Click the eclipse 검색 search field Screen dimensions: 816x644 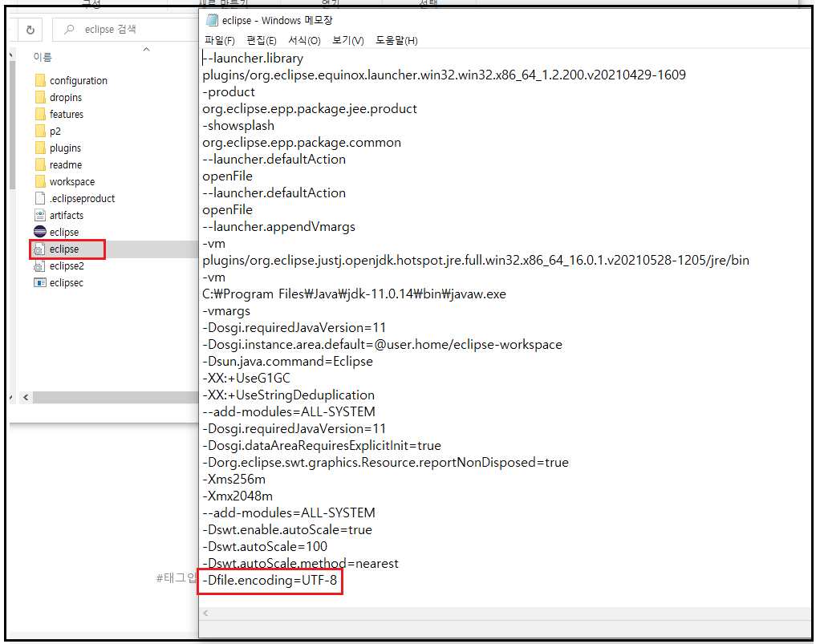125,30
